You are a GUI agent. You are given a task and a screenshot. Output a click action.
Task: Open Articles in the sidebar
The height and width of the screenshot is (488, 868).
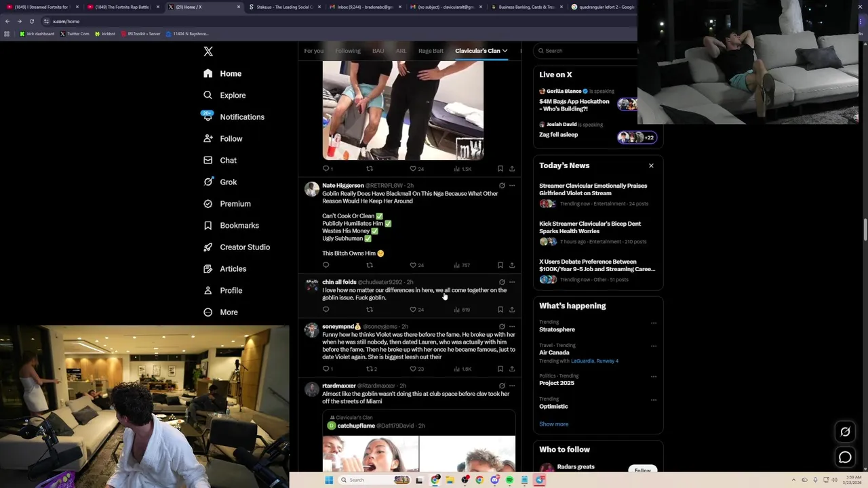[x=224, y=268]
